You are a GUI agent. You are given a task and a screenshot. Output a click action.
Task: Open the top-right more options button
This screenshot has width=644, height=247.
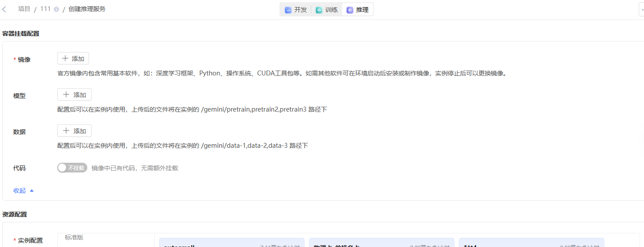641,9
